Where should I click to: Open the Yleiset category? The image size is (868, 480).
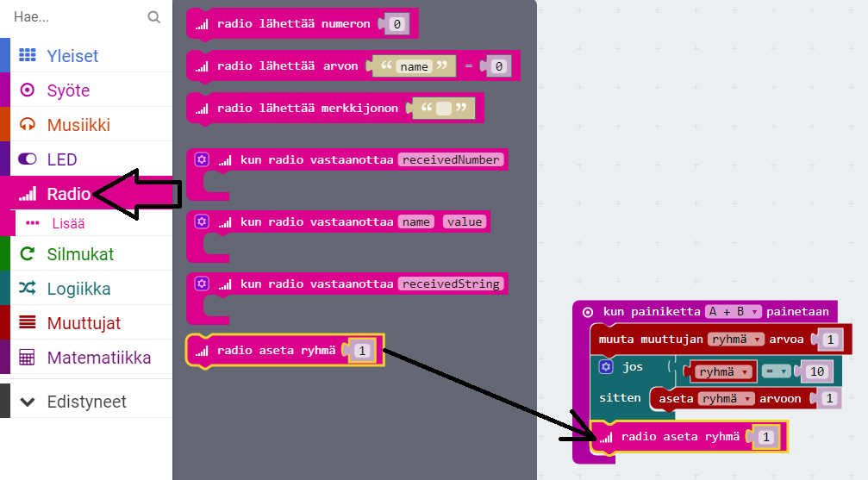click(72, 56)
